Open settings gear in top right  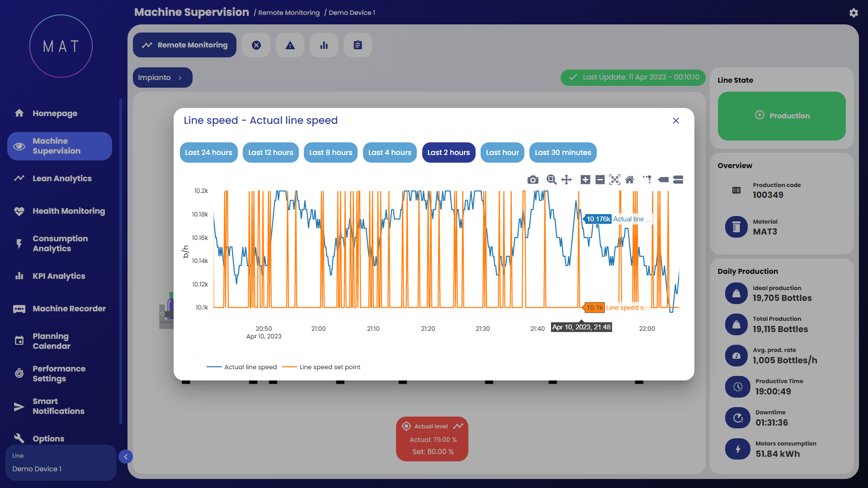[854, 13]
